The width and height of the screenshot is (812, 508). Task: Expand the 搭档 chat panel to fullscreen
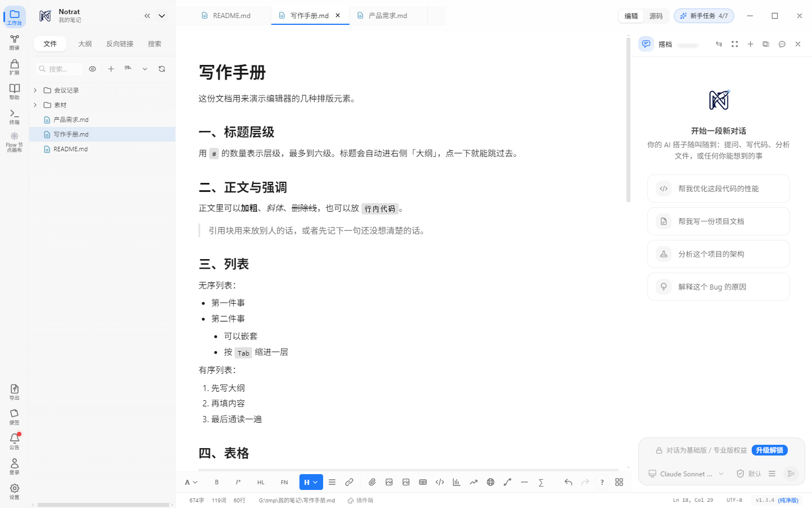735,44
